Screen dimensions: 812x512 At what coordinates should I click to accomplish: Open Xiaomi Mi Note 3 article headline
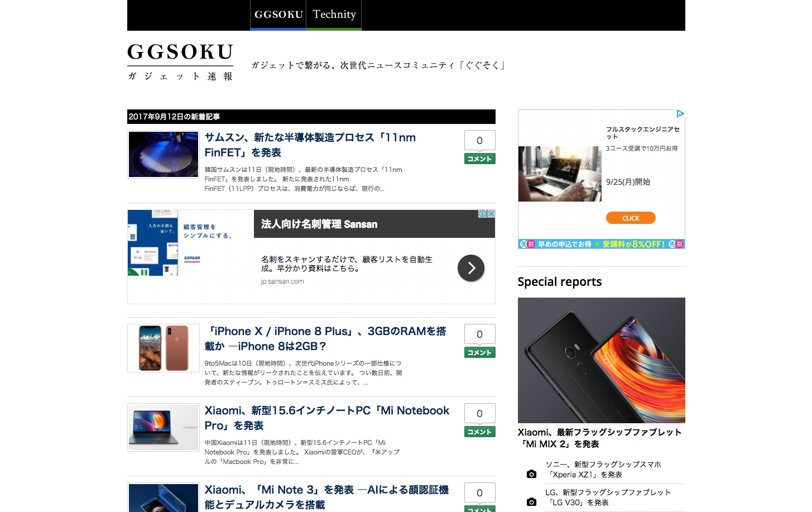(326, 497)
